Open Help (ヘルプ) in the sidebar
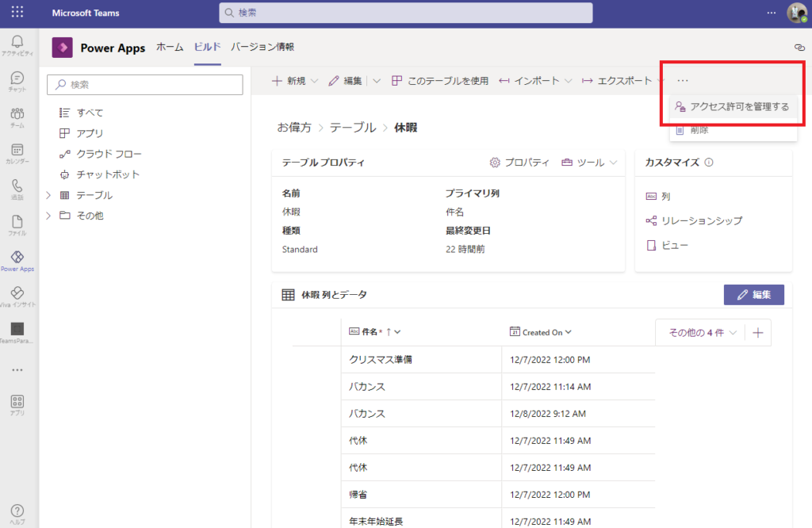Screen dimensions: 812x528 click(17, 515)
